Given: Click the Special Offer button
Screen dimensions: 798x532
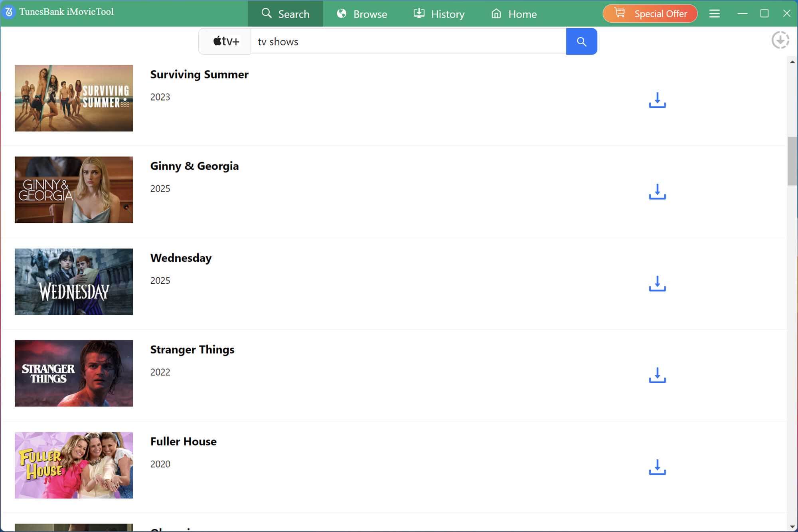Looking at the screenshot, I should (x=650, y=14).
